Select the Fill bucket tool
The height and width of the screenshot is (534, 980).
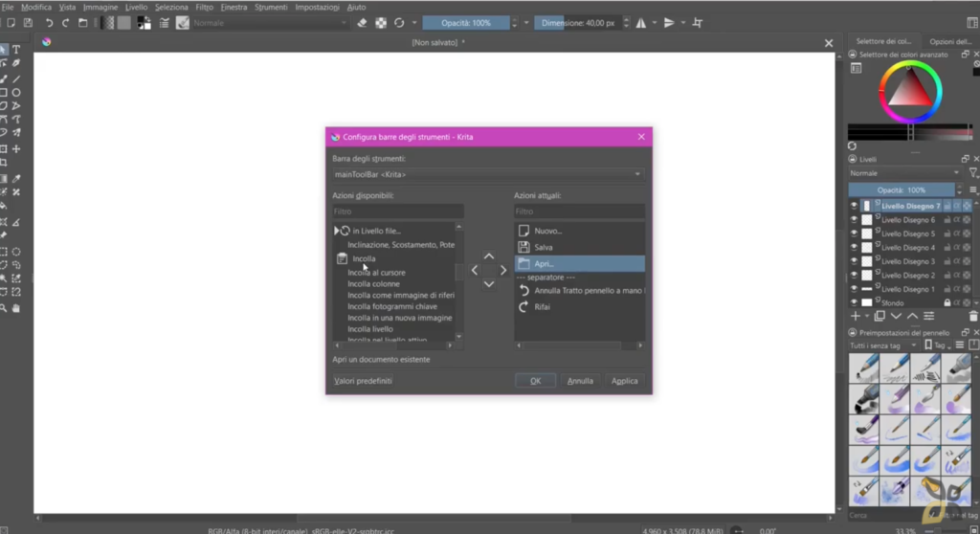coord(4,206)
